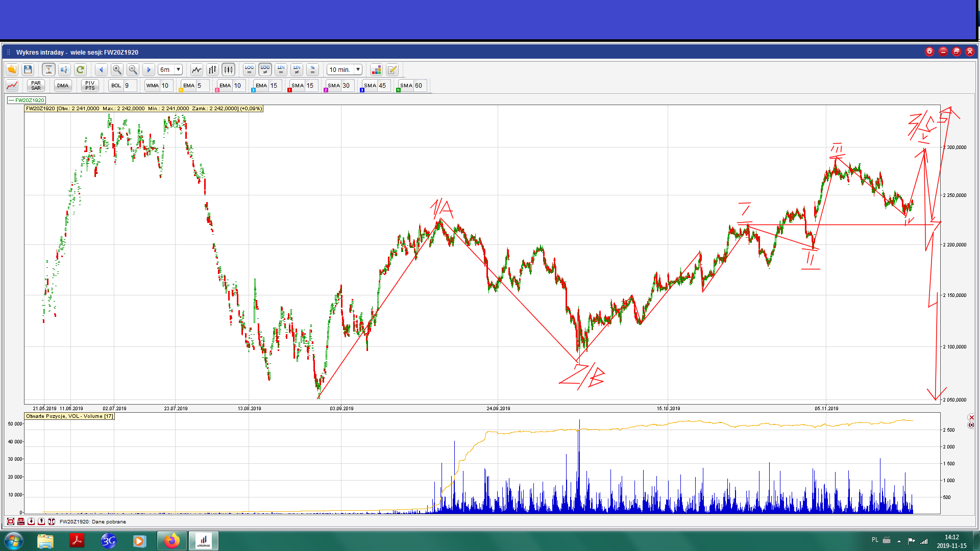Select the bar (OHLC) chart type icon
Image resolution: width=980 pixels, height=551 pixels.
click(212, 69)
